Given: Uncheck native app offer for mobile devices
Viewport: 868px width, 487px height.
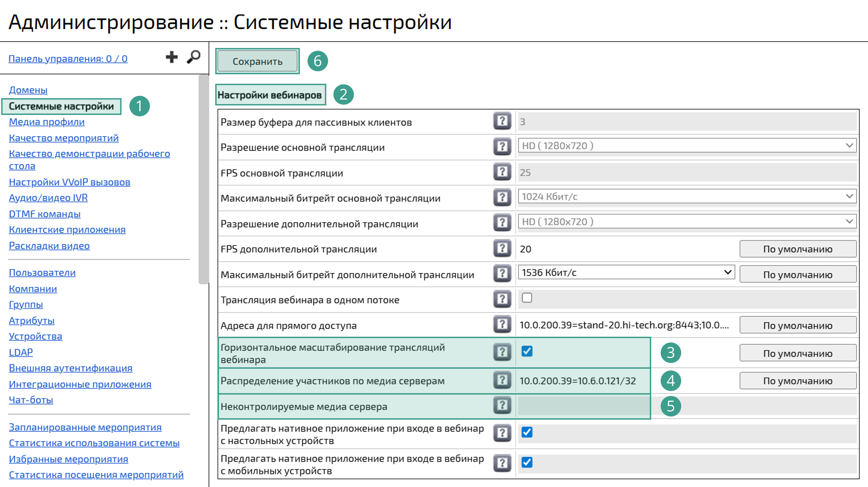Looking at the screenshot, I should click(x=527, y=462).
